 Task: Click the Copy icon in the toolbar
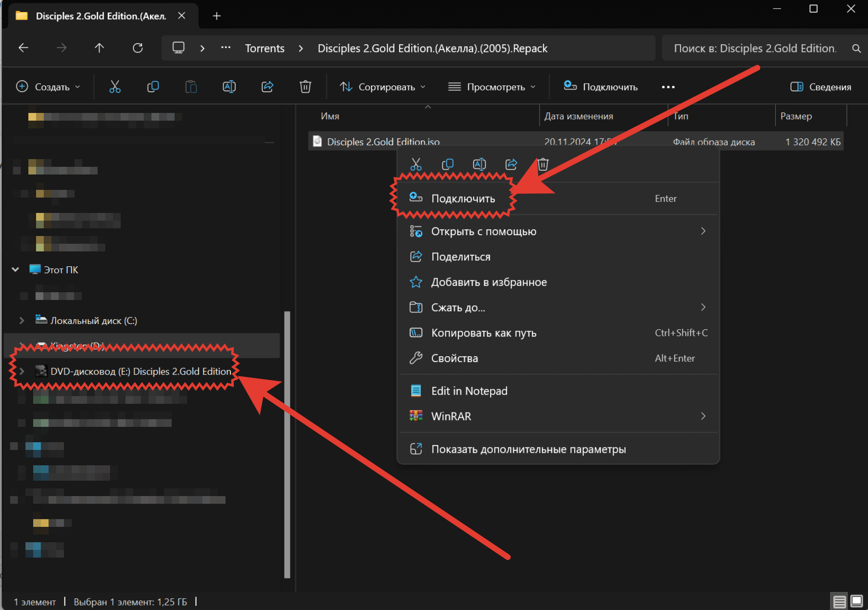[153, 87]
